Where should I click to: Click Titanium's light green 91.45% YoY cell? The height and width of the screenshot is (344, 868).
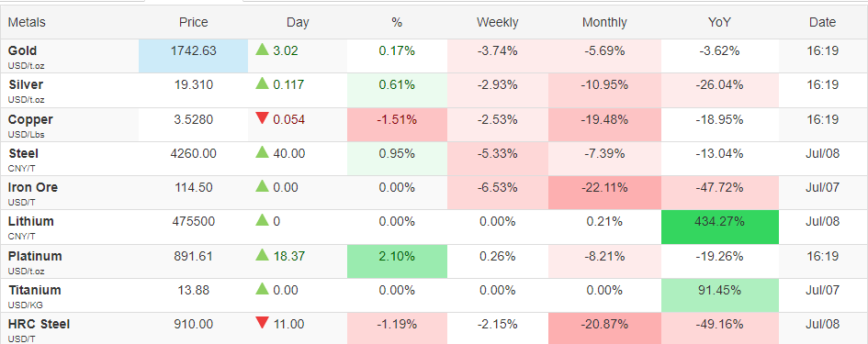[x=719, y=295]
